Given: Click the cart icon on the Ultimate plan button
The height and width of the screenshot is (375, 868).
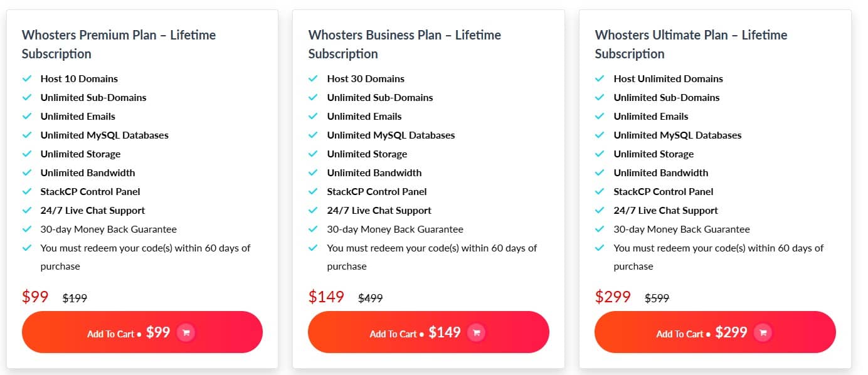Looking at the screenshot, I should (x=763, y=334).
